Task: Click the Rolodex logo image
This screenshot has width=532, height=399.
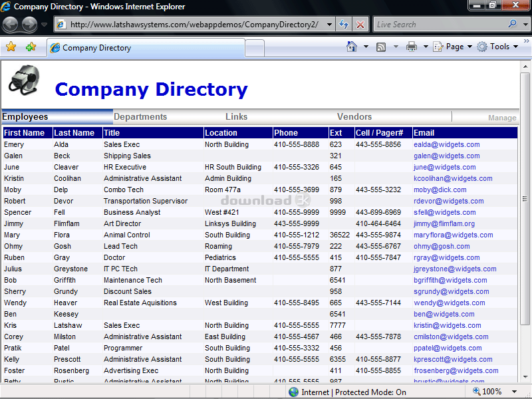Action: (x=24, y=80)
